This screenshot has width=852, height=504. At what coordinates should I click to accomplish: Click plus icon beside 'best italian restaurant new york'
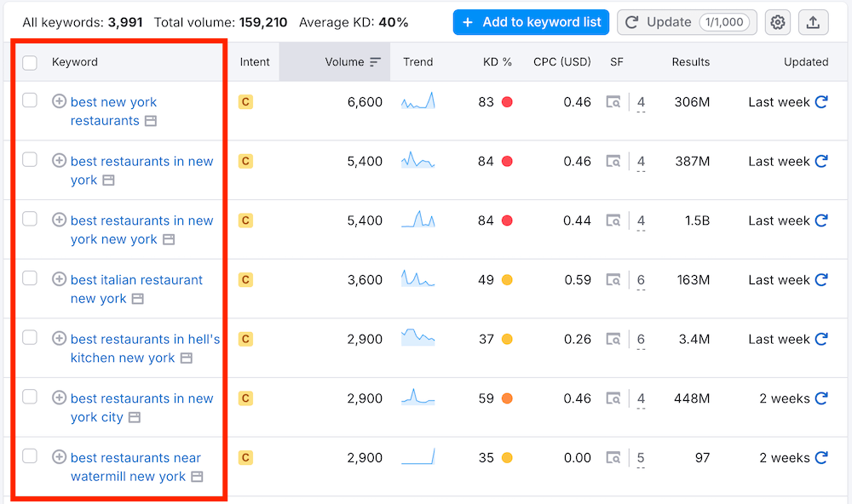[x=59, y=279]
